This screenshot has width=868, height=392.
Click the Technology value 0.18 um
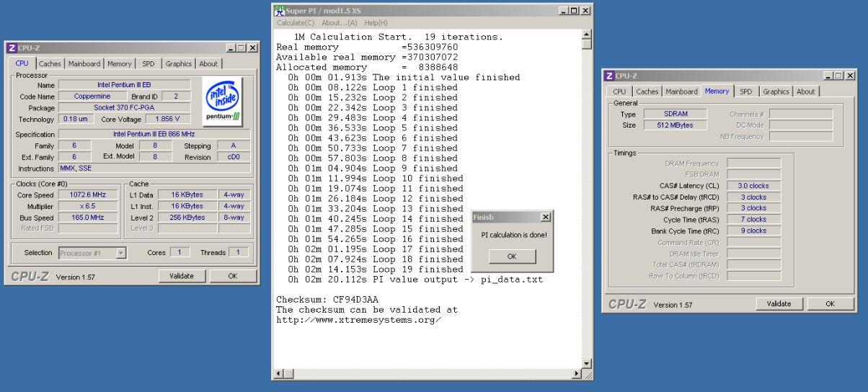[76, 118]
